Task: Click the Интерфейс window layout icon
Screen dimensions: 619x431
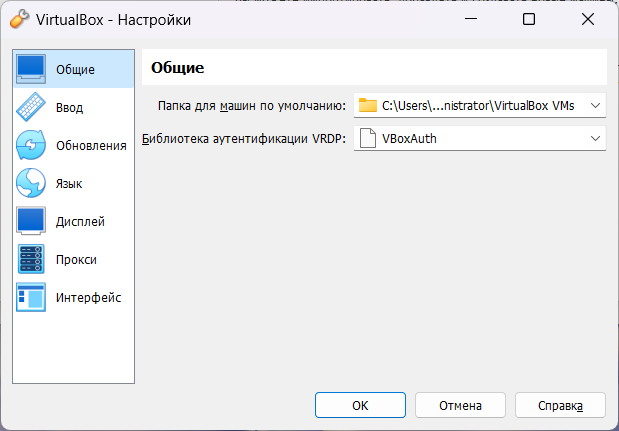Action: pyautogui.click(x=31, y=297)
